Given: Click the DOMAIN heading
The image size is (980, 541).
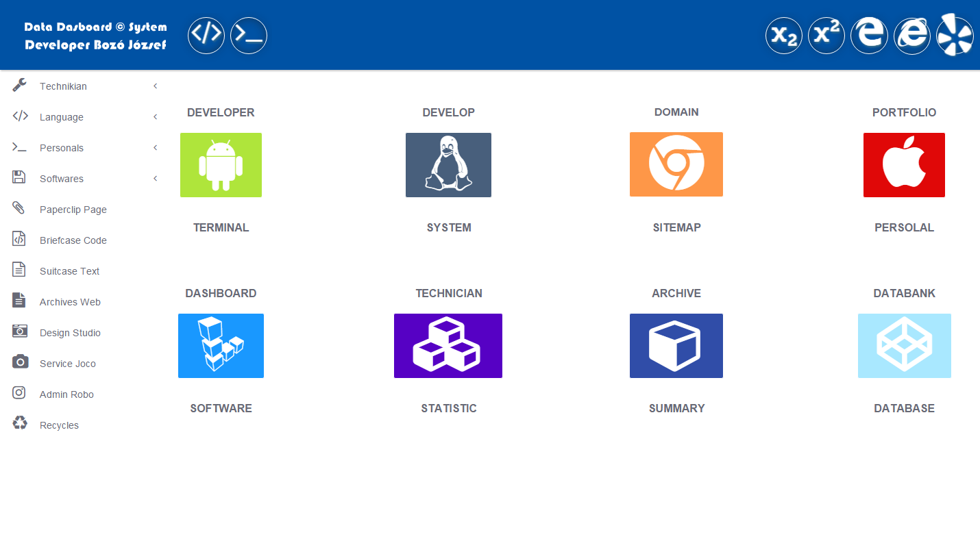Looking at the screenshot, I should click(676, 112).
